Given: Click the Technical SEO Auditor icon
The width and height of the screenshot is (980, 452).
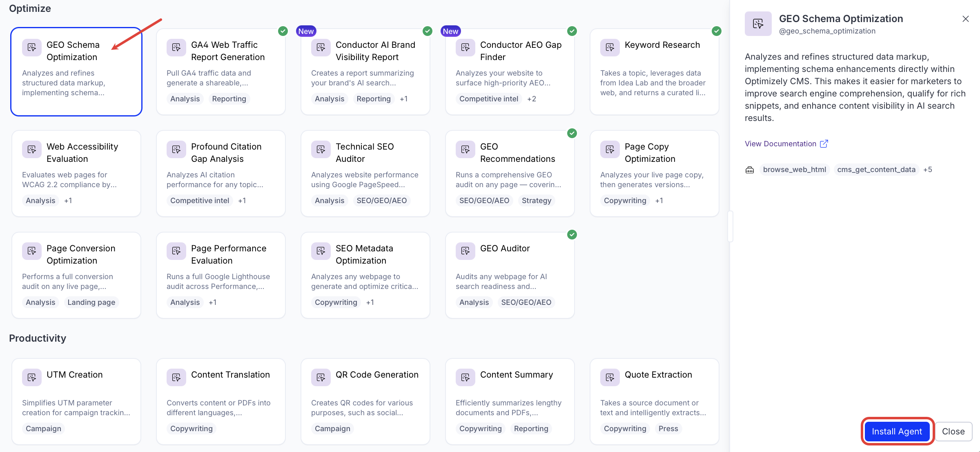Looking at the screenshot, I should coord(321,150).
